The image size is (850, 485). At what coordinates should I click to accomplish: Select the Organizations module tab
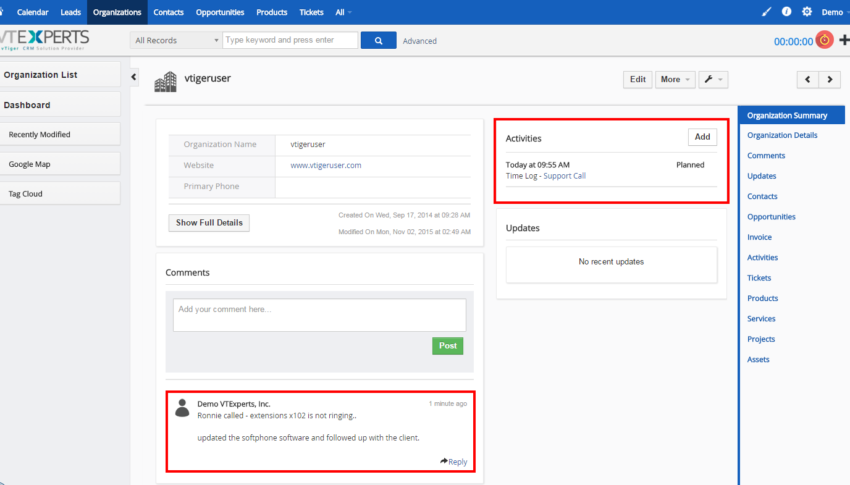click(x=117, y=12)
